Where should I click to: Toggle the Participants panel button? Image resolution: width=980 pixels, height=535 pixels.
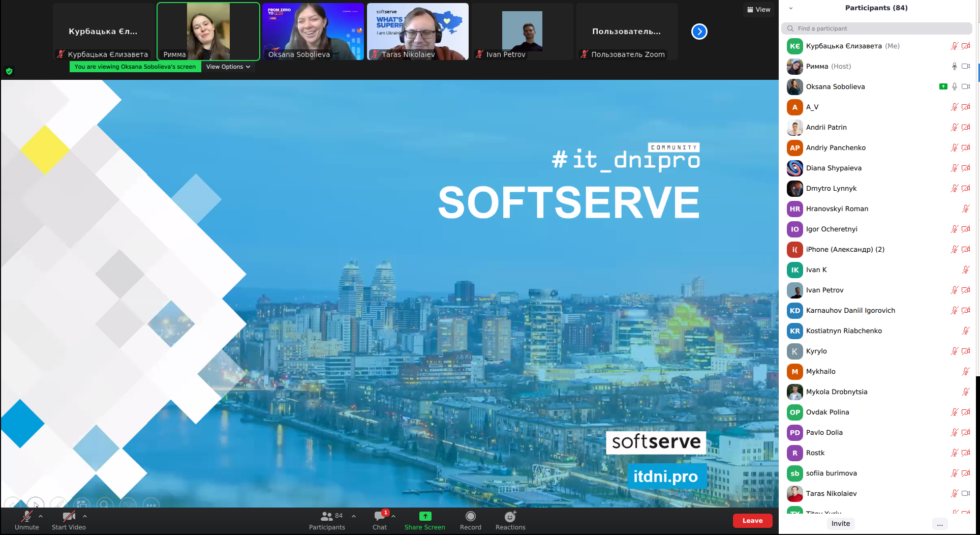point(327,520)
